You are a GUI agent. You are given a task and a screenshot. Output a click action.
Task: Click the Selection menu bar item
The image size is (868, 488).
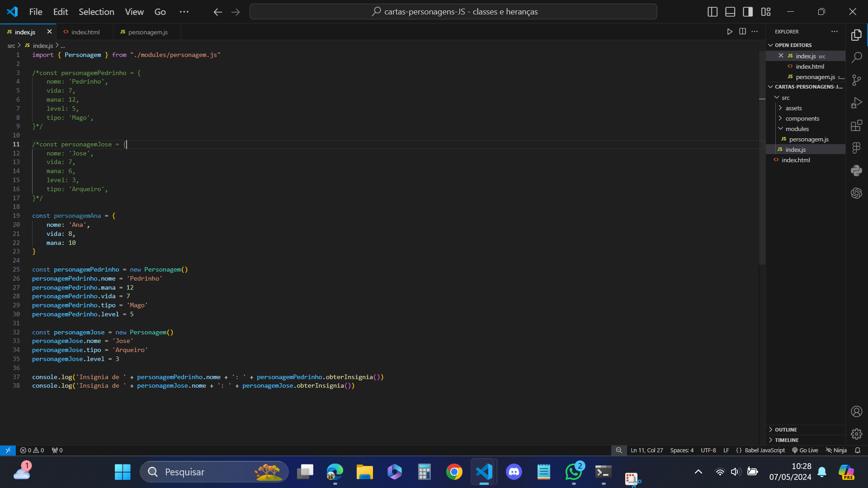click(96, 11)
